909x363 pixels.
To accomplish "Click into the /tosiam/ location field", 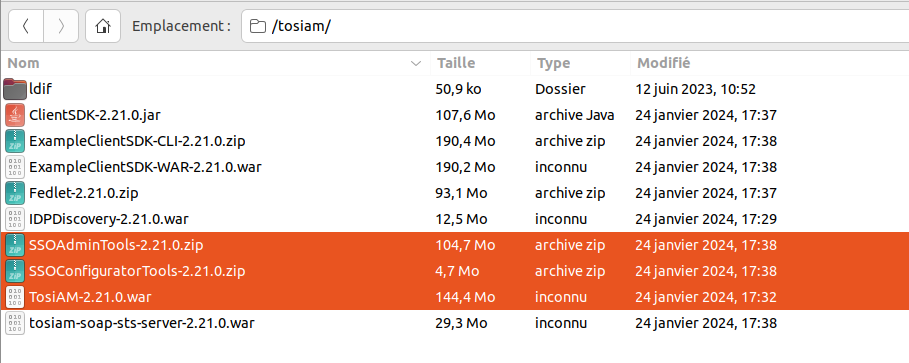I will click(x=575, y=26).
